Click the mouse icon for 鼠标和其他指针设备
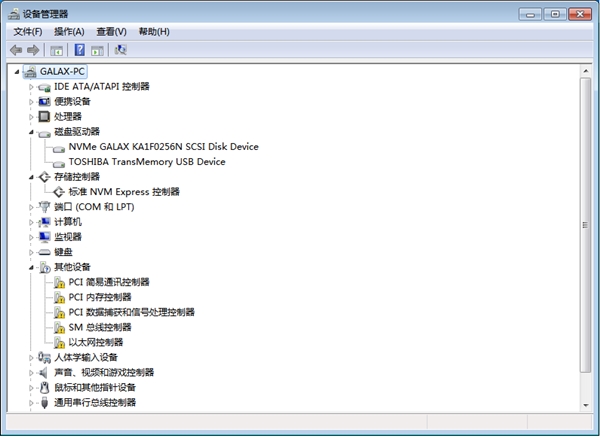 [44, 388]
